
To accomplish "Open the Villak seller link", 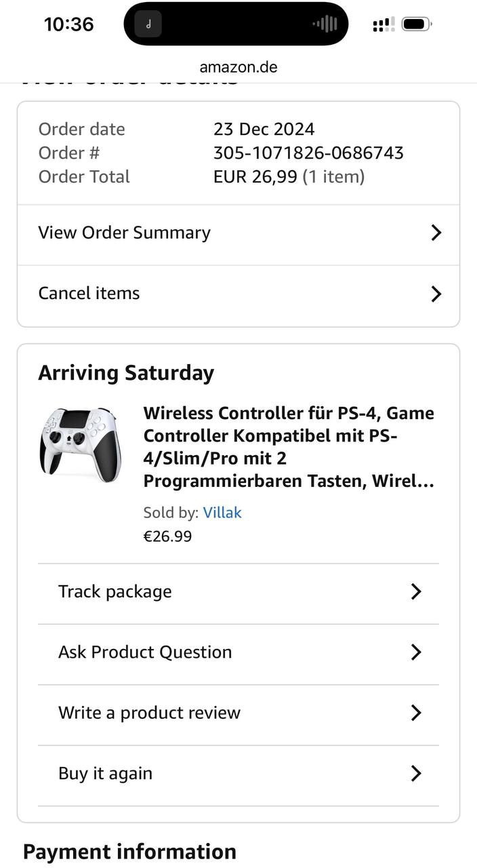I will point(222,513).
